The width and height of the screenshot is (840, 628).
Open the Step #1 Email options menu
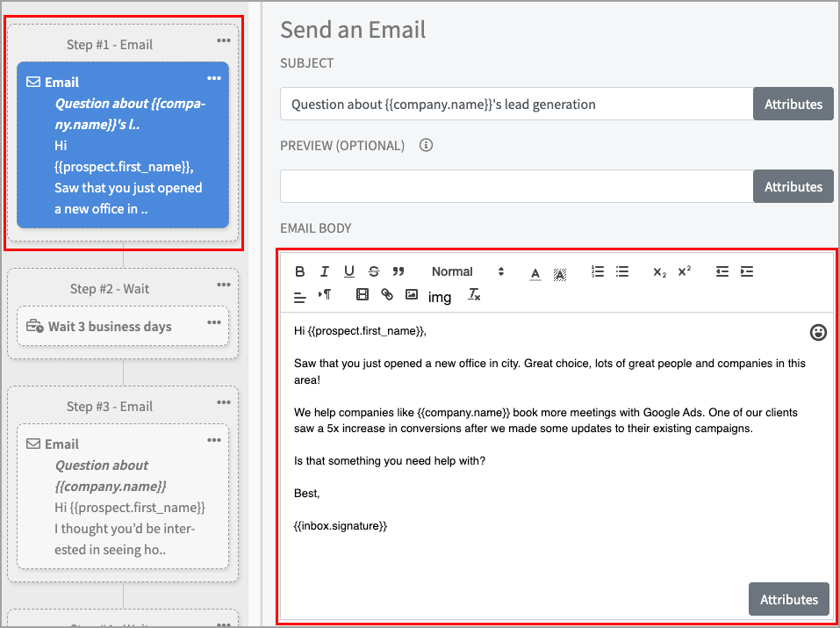[214, 79]
